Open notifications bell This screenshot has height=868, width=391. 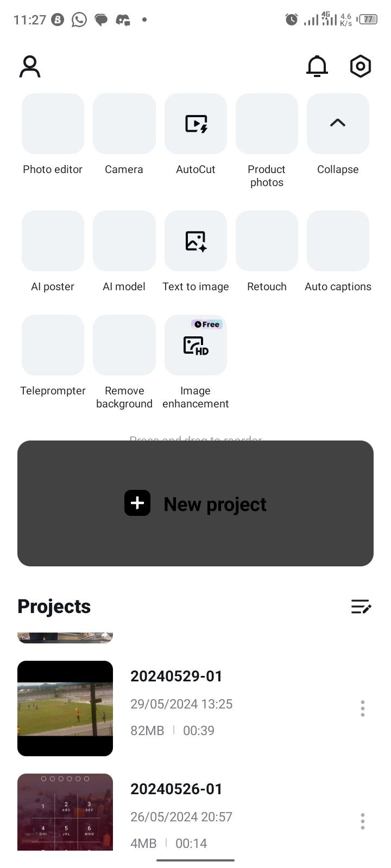(317, 67)
